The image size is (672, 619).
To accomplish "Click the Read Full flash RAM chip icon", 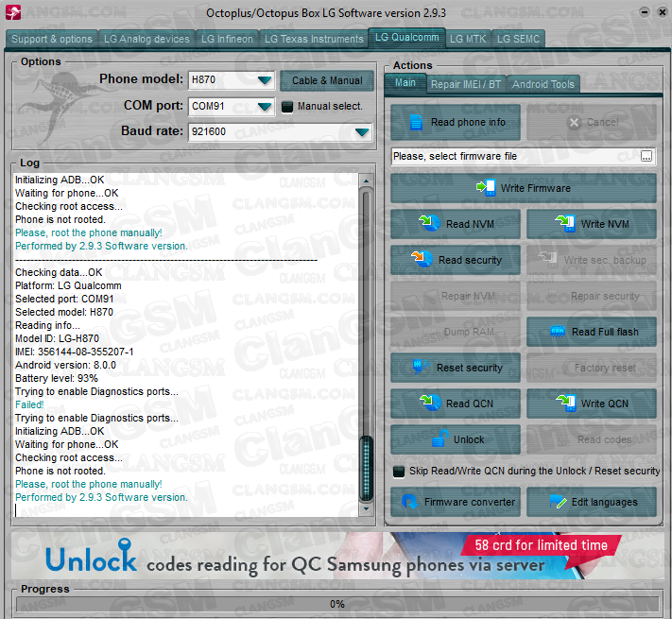I will (x=557, y=331).
